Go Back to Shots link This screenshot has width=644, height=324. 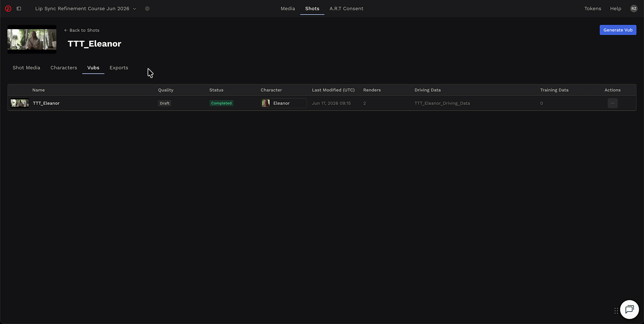click(x=82, y=30)
